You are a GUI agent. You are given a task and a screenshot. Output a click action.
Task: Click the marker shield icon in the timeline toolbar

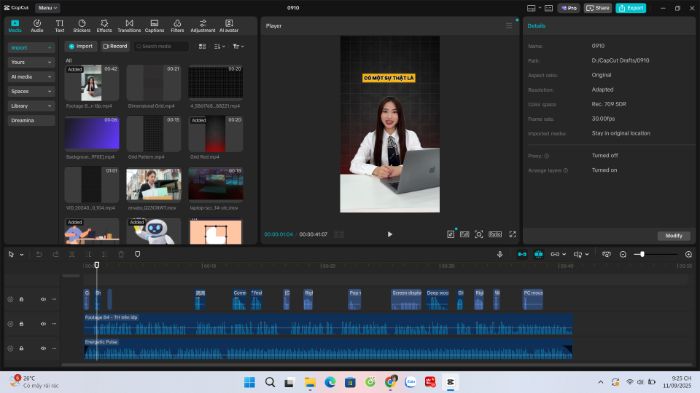click(x=138, y=254)
